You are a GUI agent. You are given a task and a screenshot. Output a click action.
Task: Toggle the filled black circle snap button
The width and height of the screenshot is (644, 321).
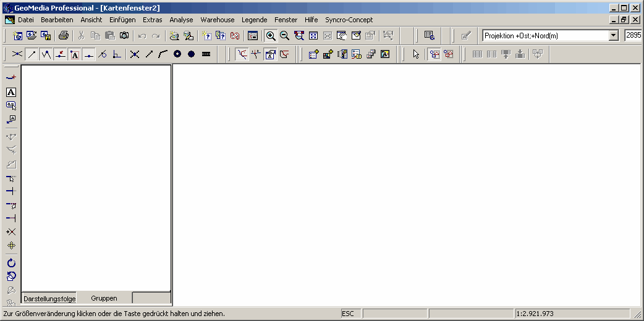coord(192,54)
